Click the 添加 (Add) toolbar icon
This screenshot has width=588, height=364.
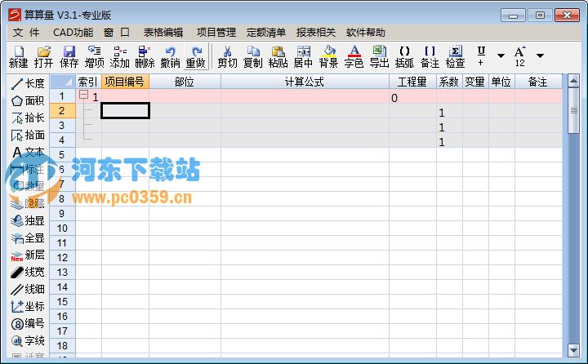point(119,56)
